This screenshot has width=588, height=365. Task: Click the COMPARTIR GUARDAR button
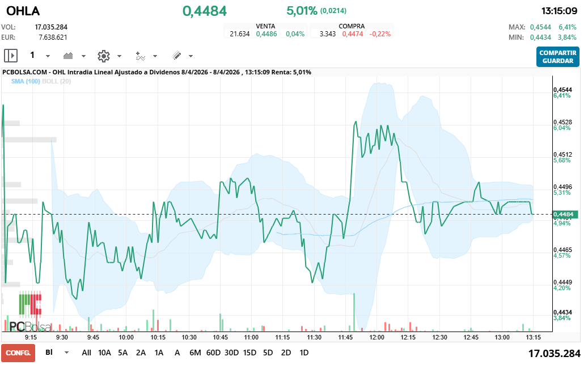557,56
